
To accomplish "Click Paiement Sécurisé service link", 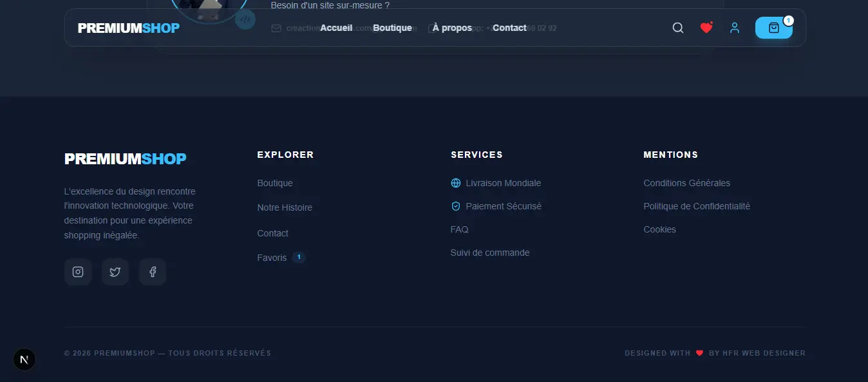I will coord(503,206).
